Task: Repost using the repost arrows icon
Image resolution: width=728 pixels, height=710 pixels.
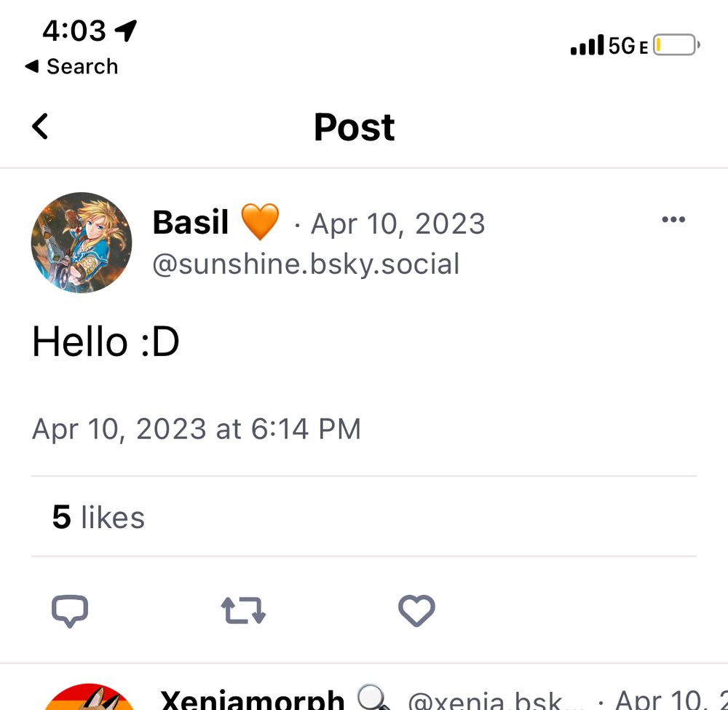Action: (243, 610)
